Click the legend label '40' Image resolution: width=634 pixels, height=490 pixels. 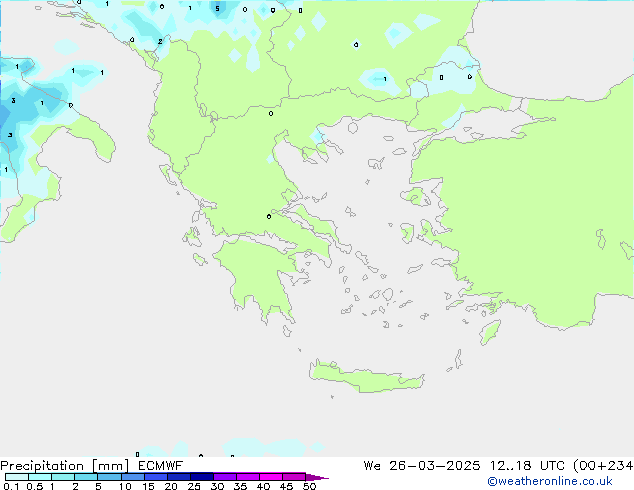coord(263,486)
